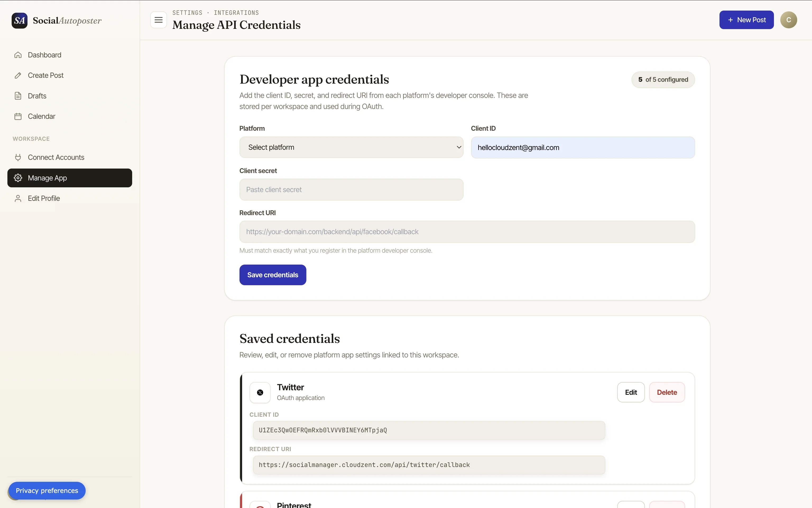Expand the Select platform dropdown
The height and width of the screenshot is (508, 812).
click(x=351, y=147)
